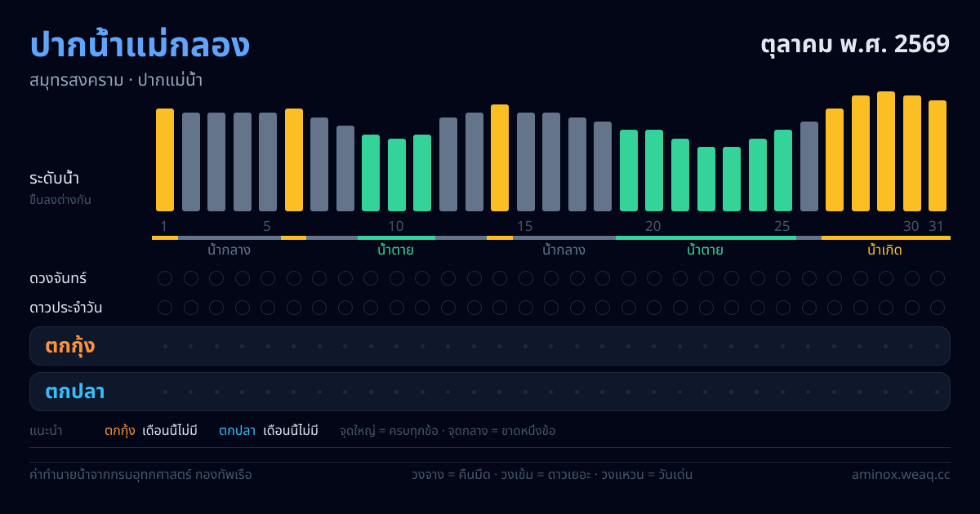Click the axis number 10
980x514 pixels.
tap(396, 226)
